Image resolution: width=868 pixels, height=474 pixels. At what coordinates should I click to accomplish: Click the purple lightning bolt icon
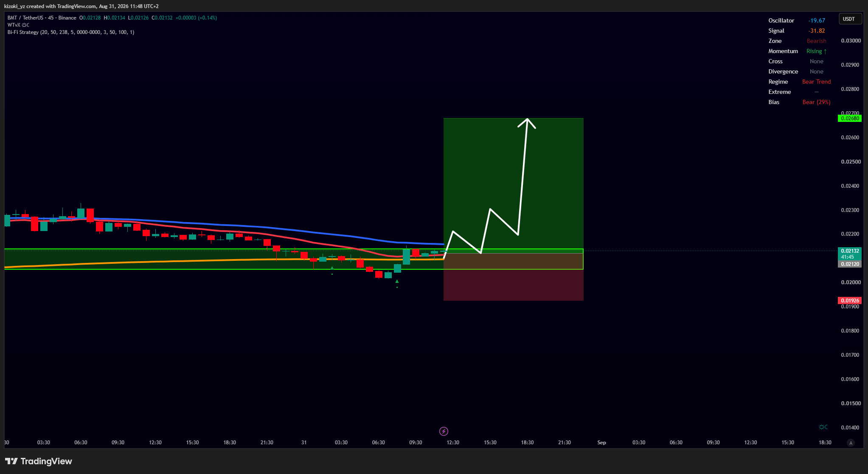[444, 432]
